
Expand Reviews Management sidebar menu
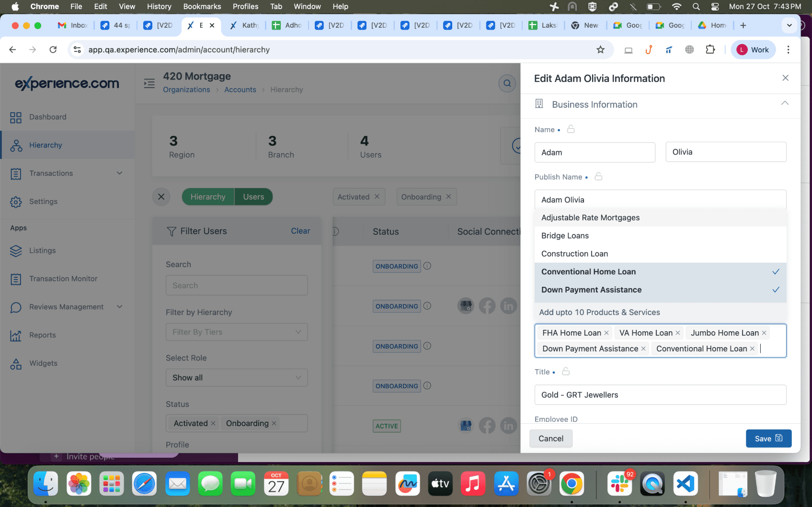pos(120,307)
